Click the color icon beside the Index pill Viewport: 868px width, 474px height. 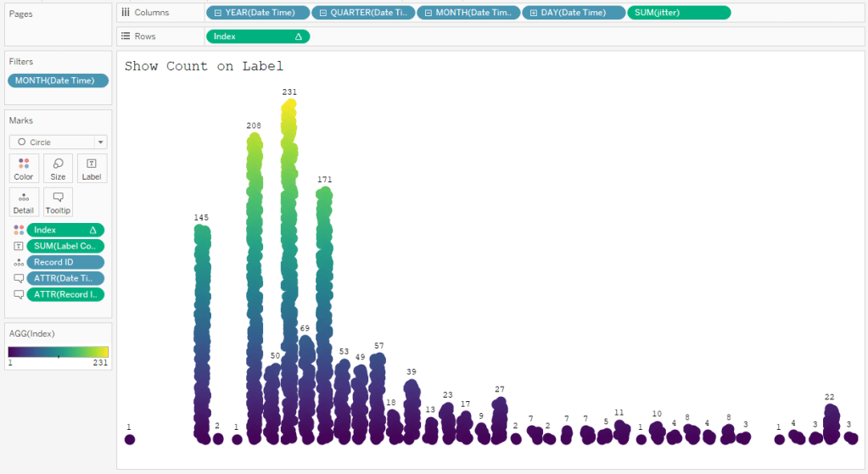19,230
